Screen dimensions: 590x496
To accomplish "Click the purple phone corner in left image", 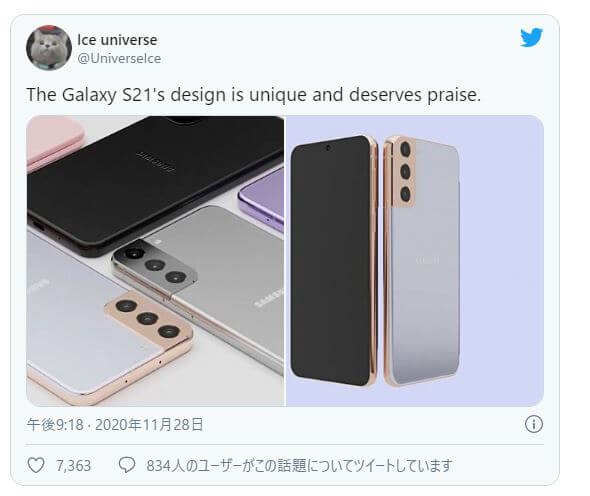I will point(262,199).
